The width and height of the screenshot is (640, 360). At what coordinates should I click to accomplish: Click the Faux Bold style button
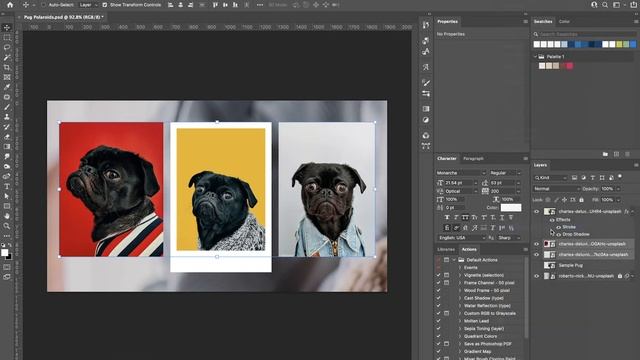(x=447, y=218)
